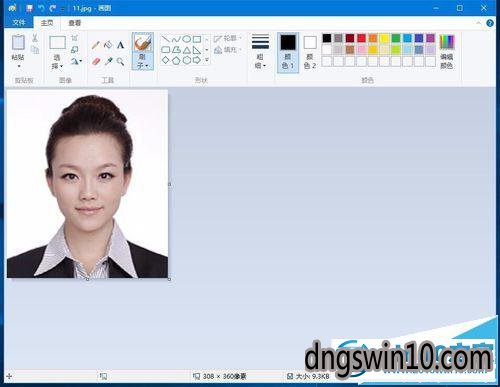Pick the yellow color swatch
This screenshot has width=500, height=387.
(x=384, y=38)
